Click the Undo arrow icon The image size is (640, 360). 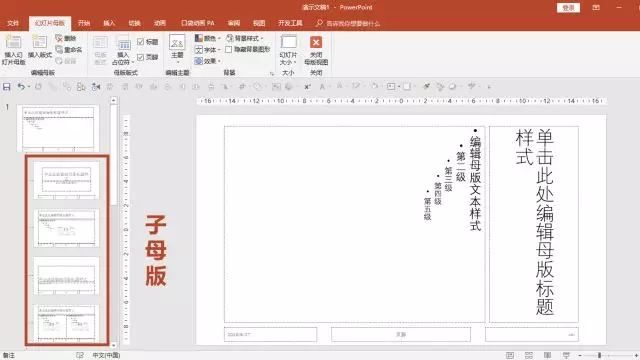click(x=21, y=87)
